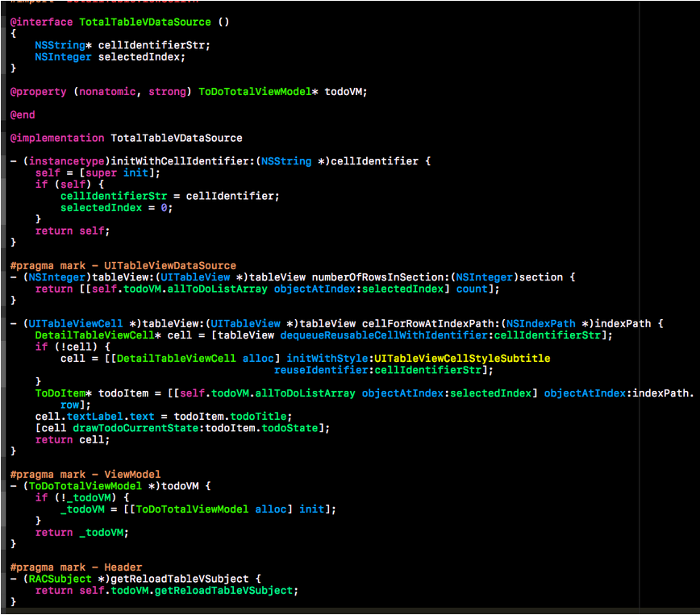
Task: Click the 'return _todoVM;' statement
Action: [81, 533]
